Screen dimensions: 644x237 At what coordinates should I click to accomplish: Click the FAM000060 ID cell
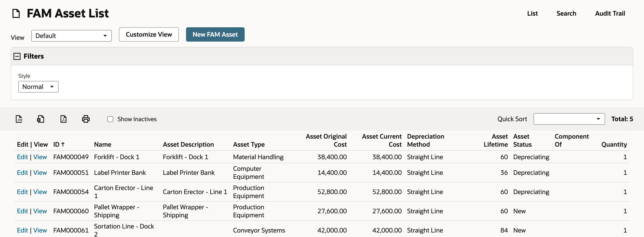71,211
